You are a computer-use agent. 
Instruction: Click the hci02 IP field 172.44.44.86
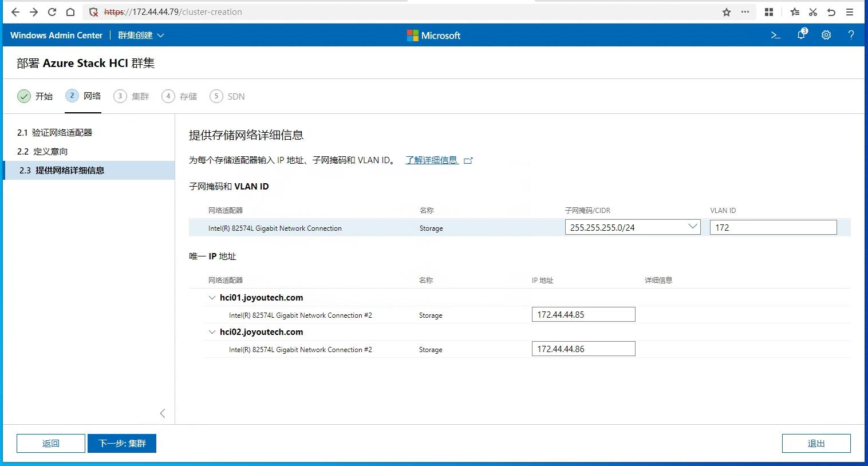click(583, 349)
